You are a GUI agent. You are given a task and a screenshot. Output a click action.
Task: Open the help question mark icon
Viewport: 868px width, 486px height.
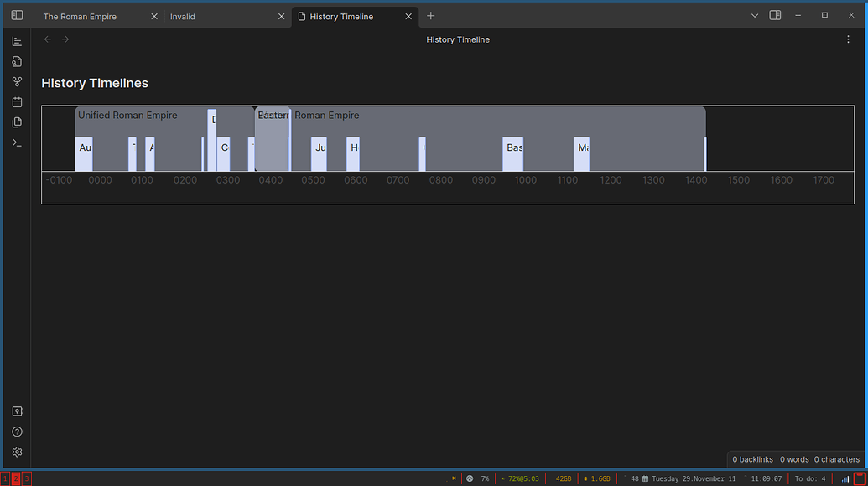17,432
